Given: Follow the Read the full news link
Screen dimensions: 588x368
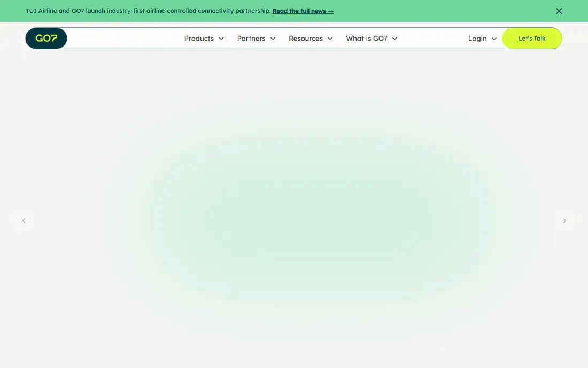Looking at the screenshot, I should [303, 11].
